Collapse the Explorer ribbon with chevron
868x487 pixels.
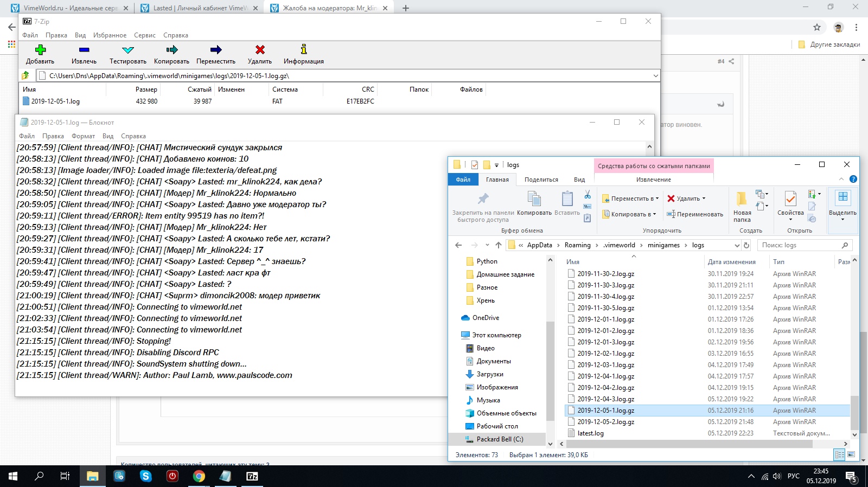[841, 179]
